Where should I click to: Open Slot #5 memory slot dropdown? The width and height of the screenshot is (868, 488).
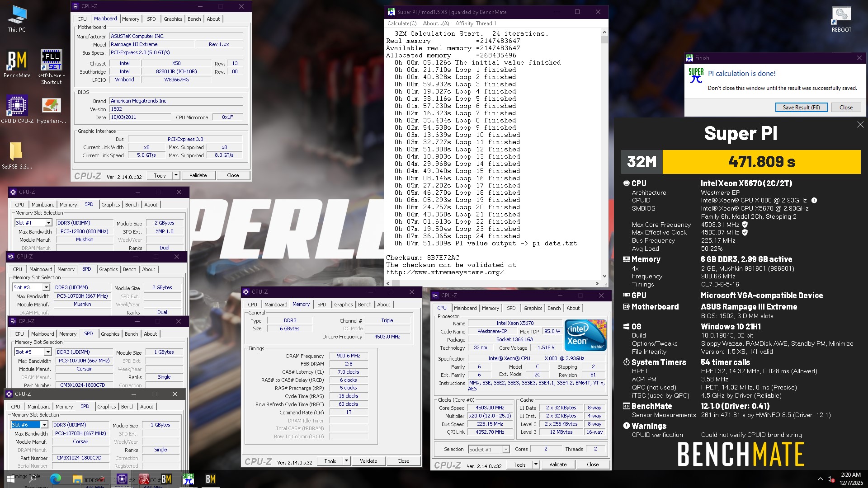point(48,352)
